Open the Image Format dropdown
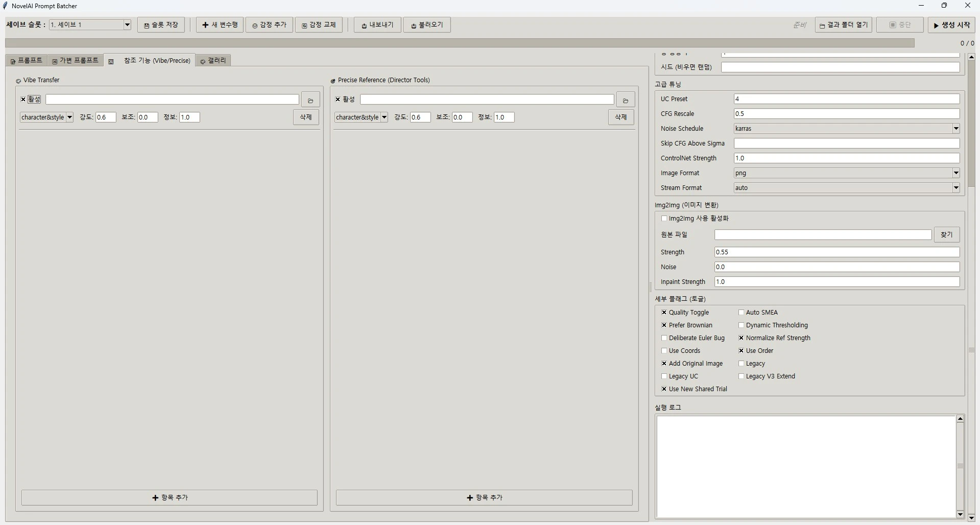Image resolution: width=980 pixels, height=525 pixels. 955,173
